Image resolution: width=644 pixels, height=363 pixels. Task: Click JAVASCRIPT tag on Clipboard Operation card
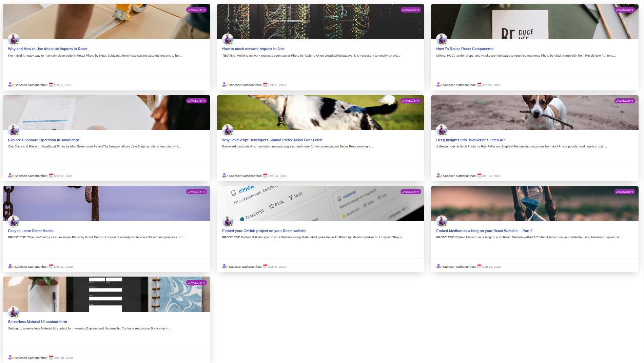coord(196,101)
